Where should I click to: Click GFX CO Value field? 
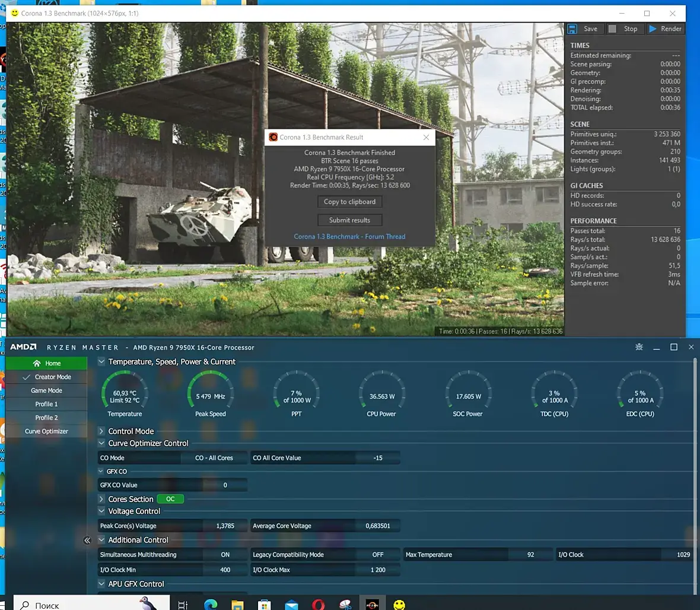[225, 485]
